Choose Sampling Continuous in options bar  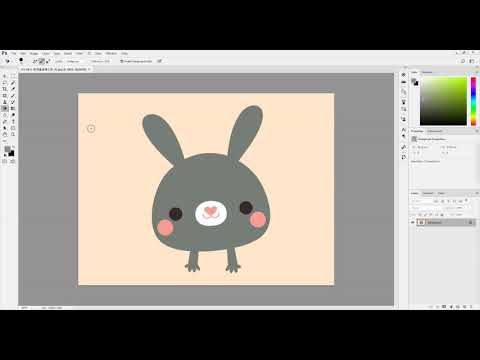[35, 61]
